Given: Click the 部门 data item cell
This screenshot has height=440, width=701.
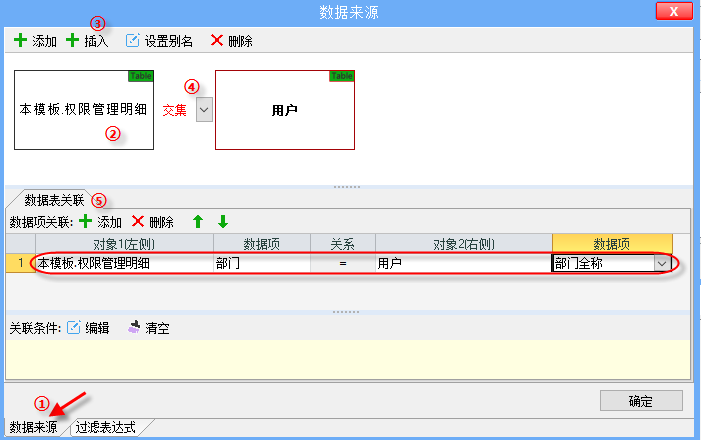Looking at the screenshot, I should (262, 263).
